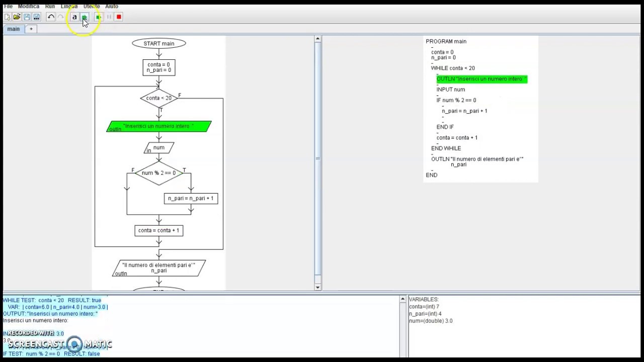644x362 pixels.
Task: Click the highlighted OUTLN pseudocode line
Action: 482,79
